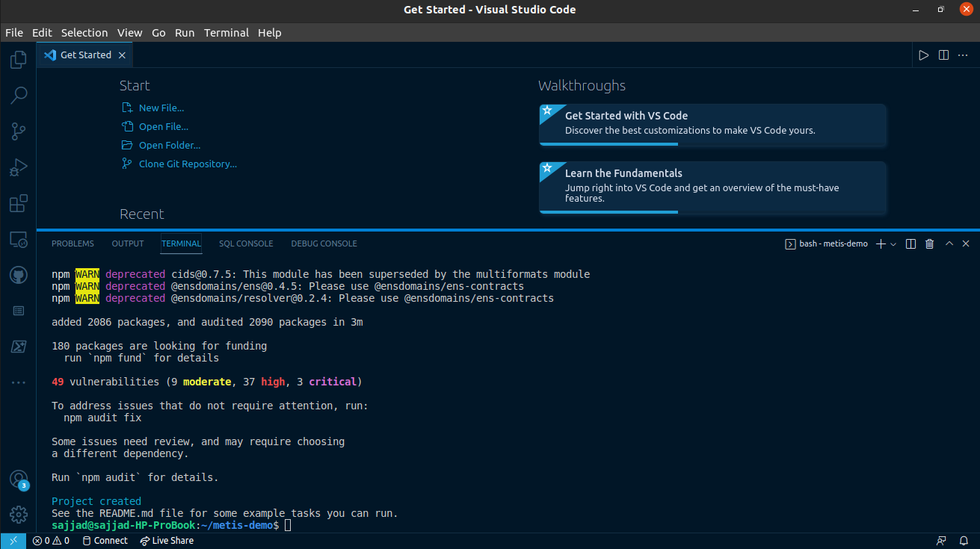980x549 pixels.
Task: Open the GitHub view in activity bar
Action: click(x=19, y=275)
